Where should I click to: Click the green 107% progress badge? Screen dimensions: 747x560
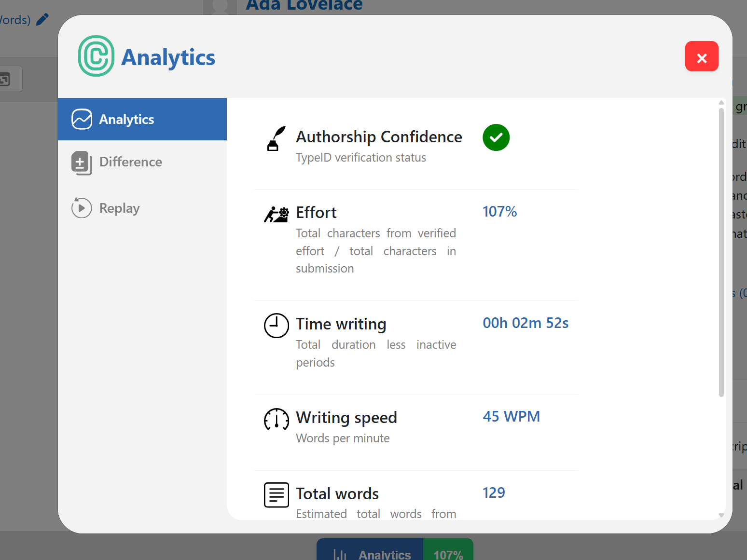click(x=448, y=554)
